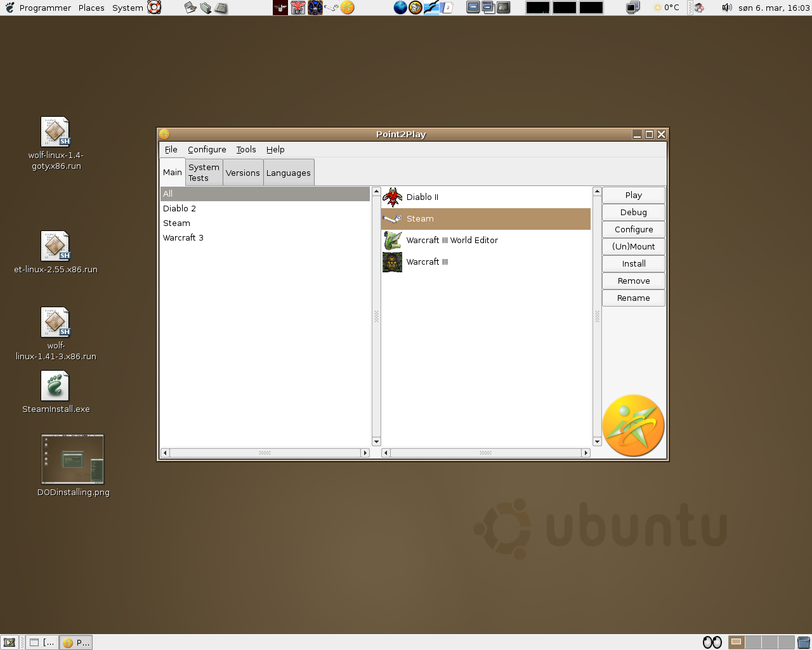Open the File menu in Point2Play
The height and width of the screenshot is (650, 812).
tap(171, 150)
